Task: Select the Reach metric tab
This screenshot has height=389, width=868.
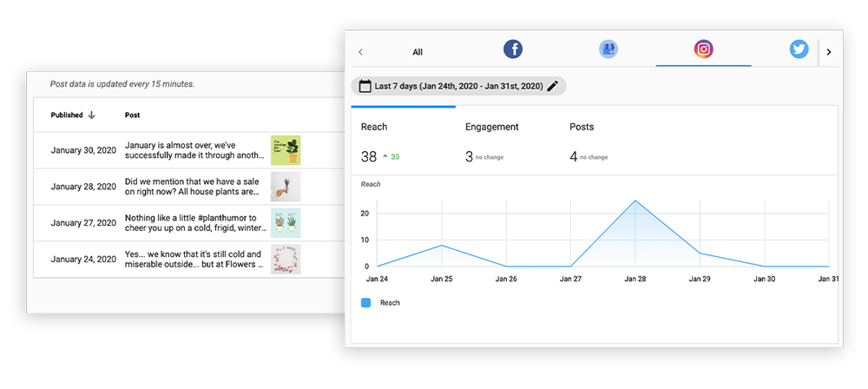Action: click(x=374, y=127)
